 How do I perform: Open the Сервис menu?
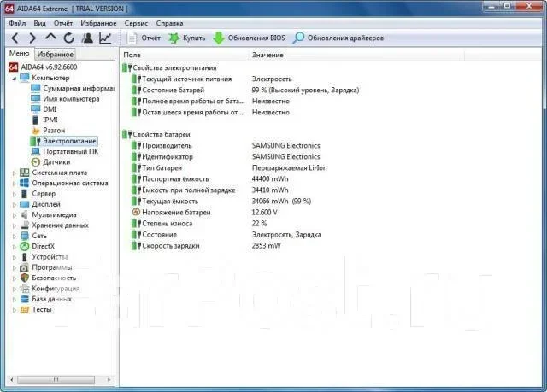pyautogui.click(x=136, y=23)
